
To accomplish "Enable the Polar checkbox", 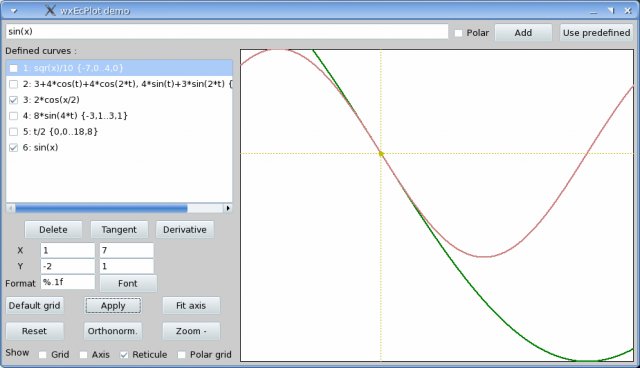I will coord(459,33).
